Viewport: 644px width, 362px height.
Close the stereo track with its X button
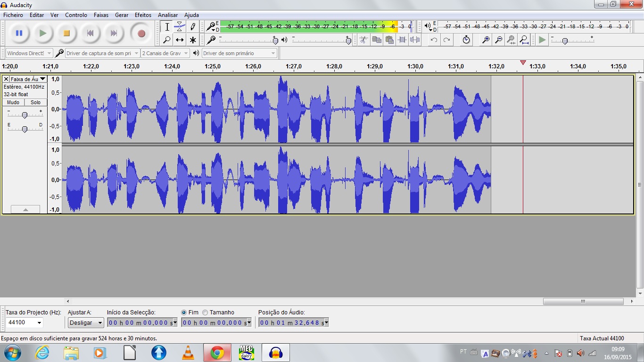coord(5,78)
